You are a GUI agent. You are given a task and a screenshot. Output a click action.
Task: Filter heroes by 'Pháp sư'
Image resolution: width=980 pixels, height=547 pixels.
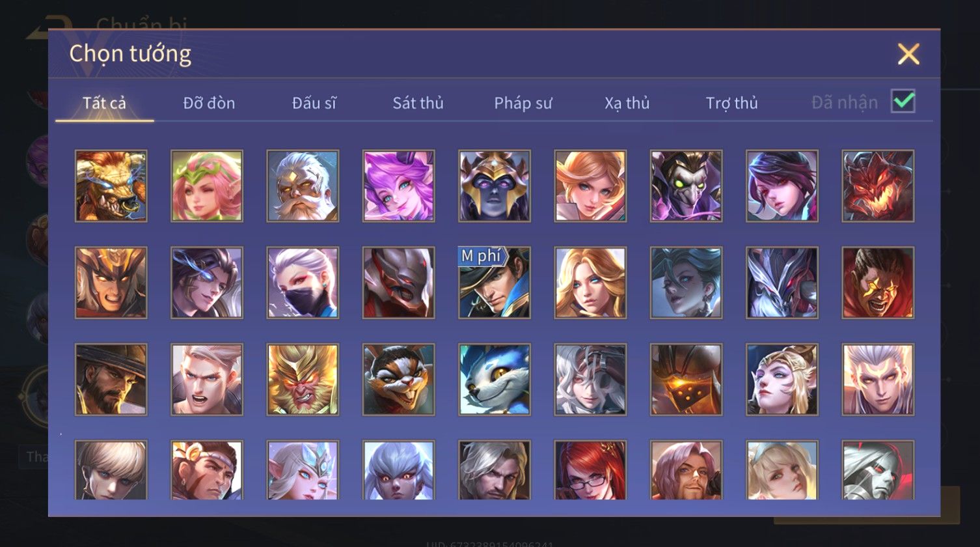click(x=523, y=103)
